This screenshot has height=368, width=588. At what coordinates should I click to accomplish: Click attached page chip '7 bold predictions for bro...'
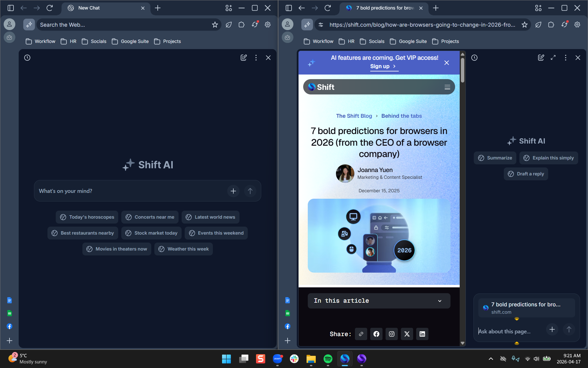coord(526,308)
